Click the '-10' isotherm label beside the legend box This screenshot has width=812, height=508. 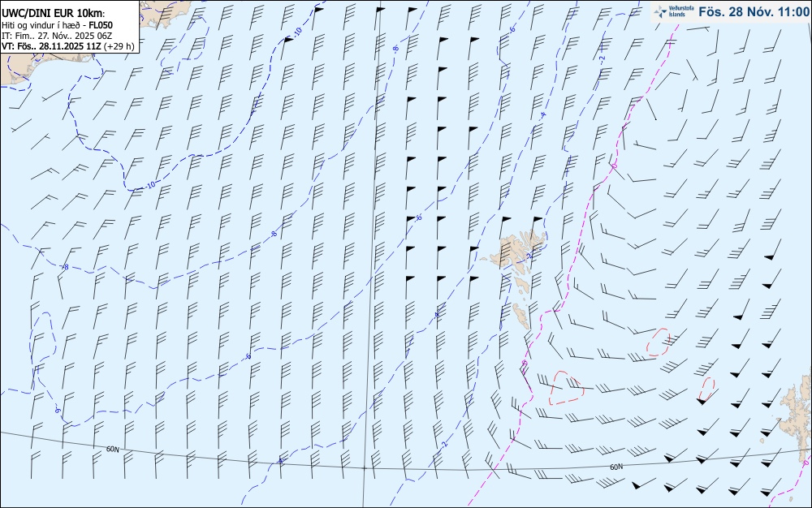[297, 31]
